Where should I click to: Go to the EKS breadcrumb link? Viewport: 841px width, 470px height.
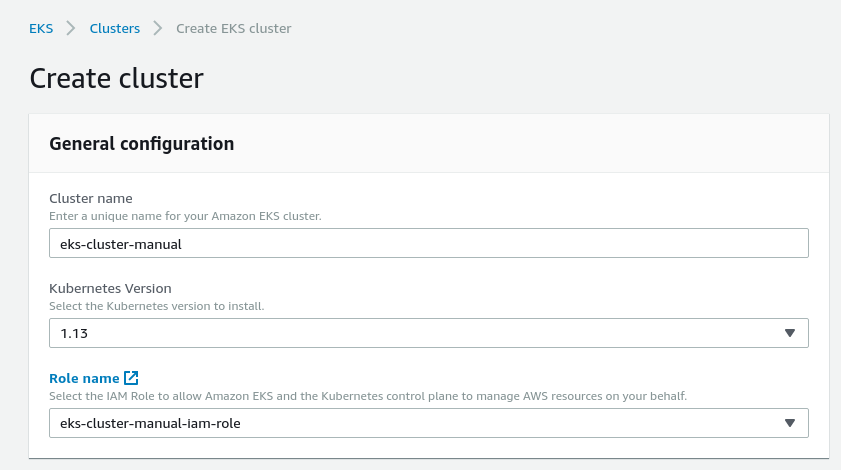coord(41,28)
